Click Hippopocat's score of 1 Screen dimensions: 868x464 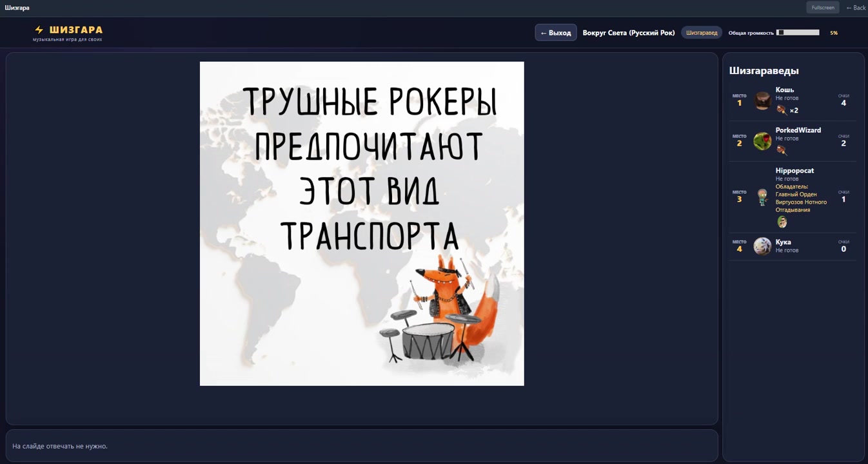pos(843,200)
